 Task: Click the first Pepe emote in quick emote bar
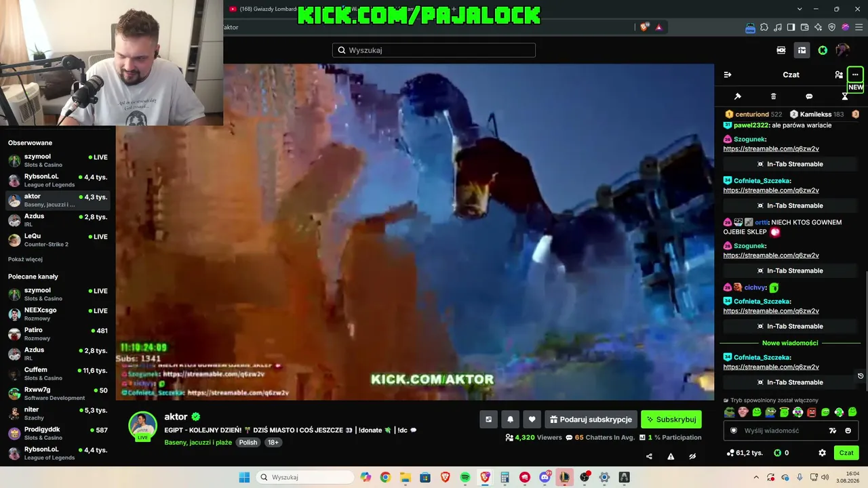tap(729, 412)
